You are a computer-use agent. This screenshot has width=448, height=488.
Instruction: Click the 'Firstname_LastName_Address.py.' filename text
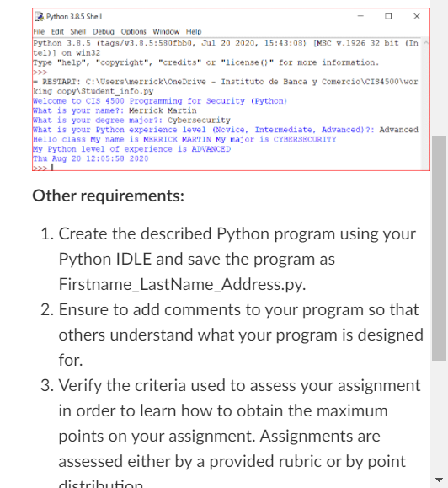point(183,284)
